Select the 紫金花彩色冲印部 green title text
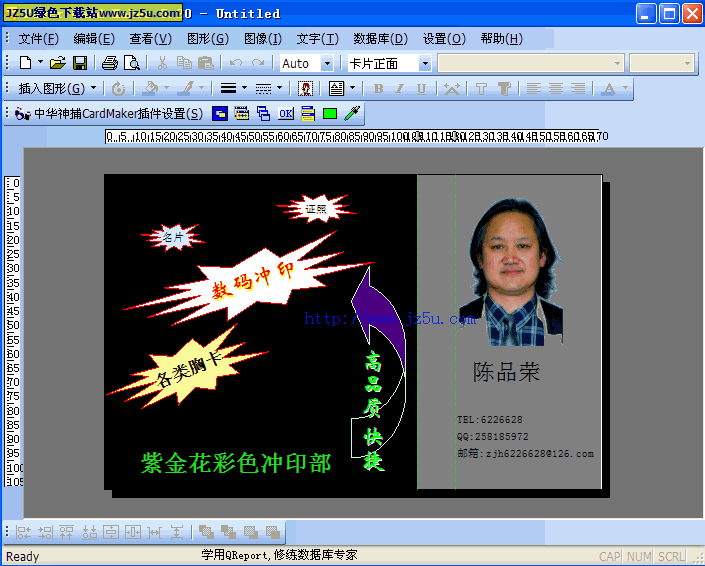The image size is (705, 566). pos(236,463)
